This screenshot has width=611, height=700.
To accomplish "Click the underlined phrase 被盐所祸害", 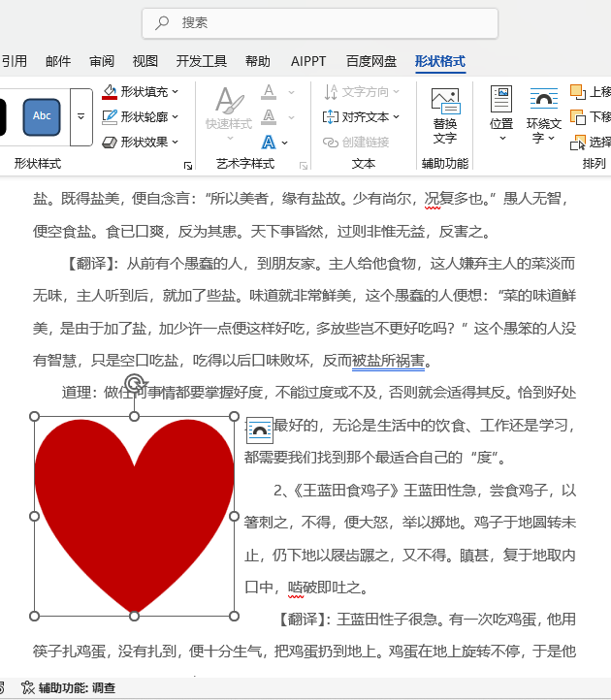I will pos(388,361).
